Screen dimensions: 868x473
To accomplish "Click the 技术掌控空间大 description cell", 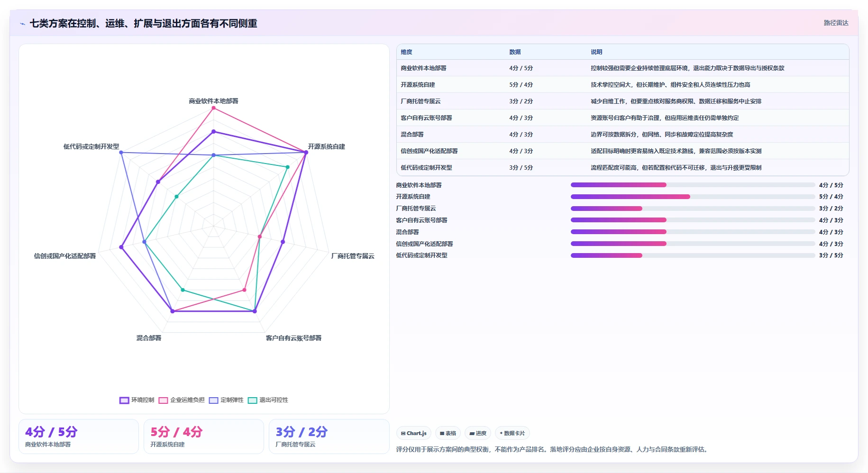I will click(670, 85).
